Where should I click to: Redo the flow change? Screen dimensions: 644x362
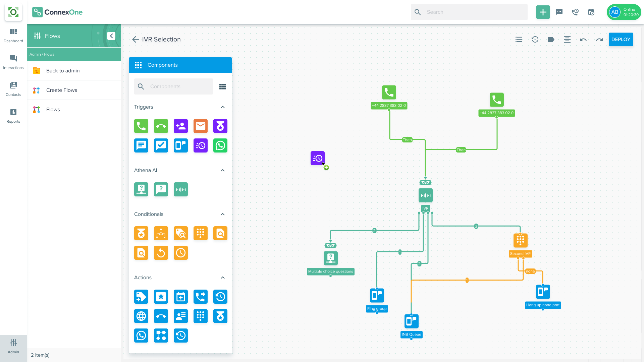pos(599,40)
